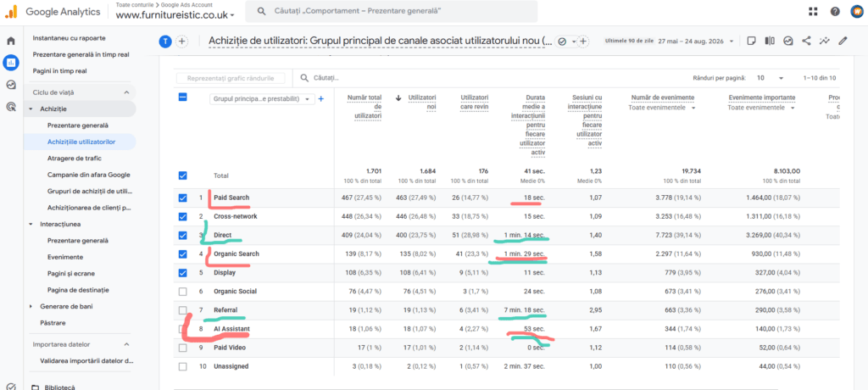Open the Grupul principal dimension dropdown
The height and width of the screenshot is (390, 868).
(263, 98)
